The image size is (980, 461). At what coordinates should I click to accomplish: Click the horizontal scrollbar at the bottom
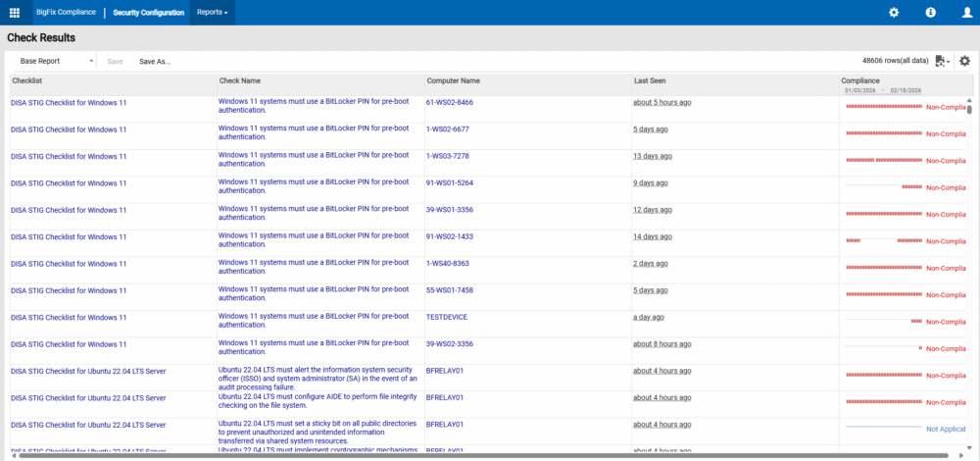(484, 455)
